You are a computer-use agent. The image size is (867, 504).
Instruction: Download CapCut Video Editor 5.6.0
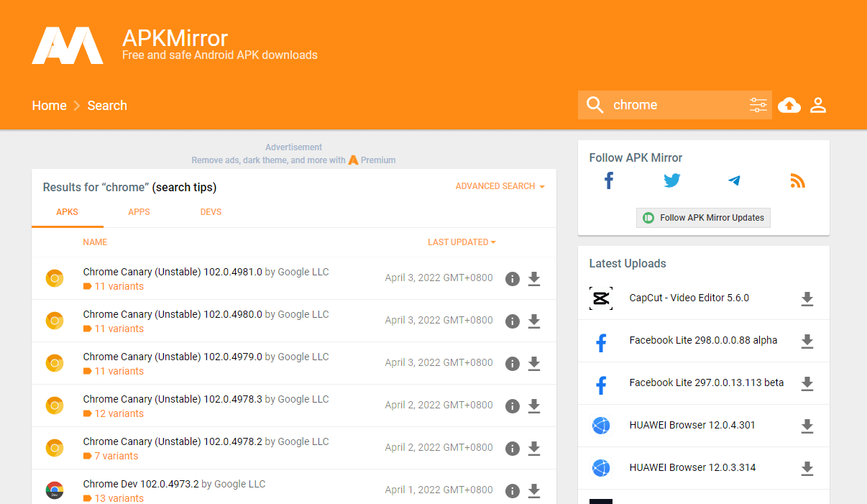pyautogui.click(x=807, y=299)
